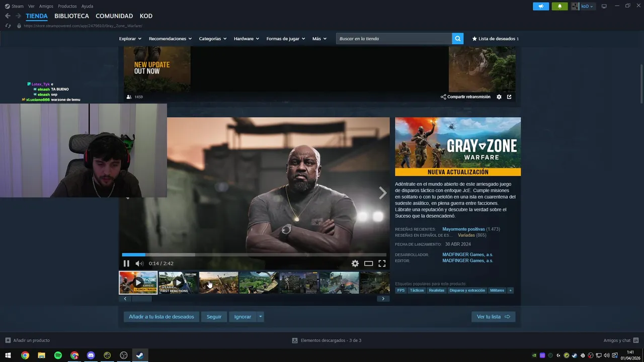Seek on the trailer progress bar

coord(254,255)
